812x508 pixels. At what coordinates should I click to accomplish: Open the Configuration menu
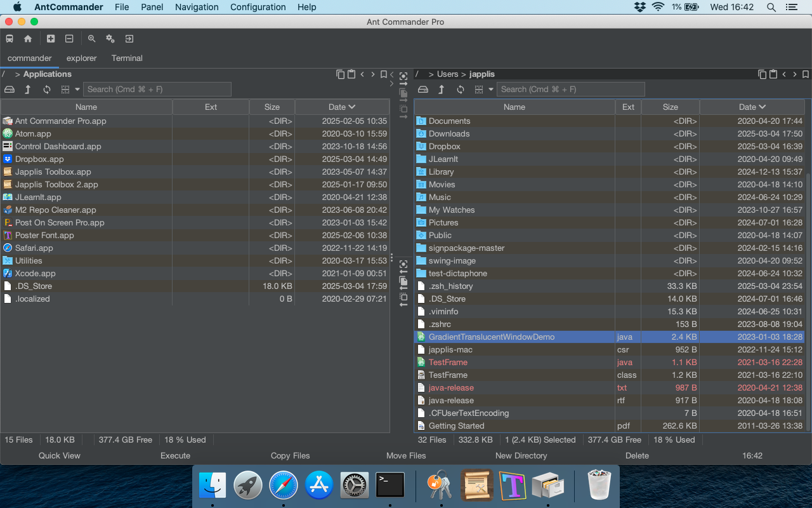pyautogui.click(x=258, y=7)
